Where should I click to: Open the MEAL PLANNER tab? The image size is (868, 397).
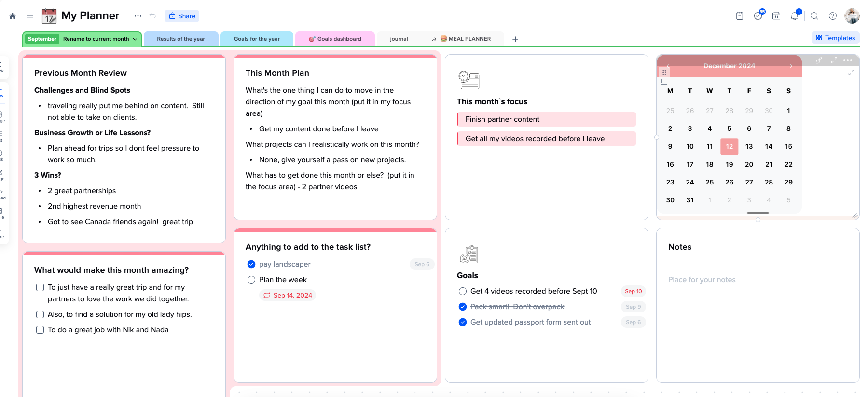click(465, 39)
